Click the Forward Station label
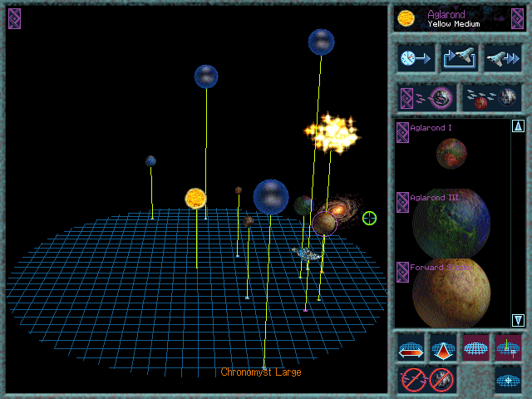Viewport: 532px width, 399px height. [442, 268]
